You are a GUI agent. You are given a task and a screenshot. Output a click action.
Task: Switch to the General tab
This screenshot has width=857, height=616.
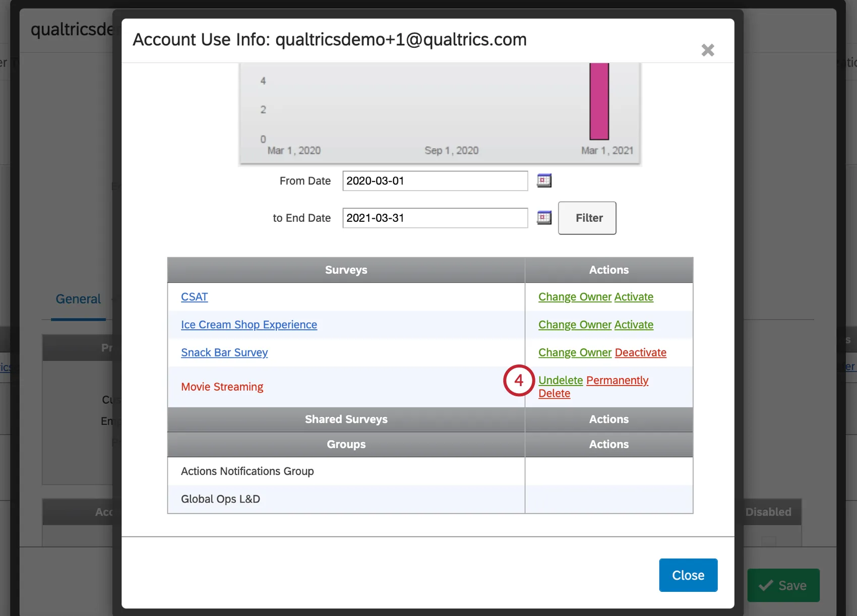78,299
